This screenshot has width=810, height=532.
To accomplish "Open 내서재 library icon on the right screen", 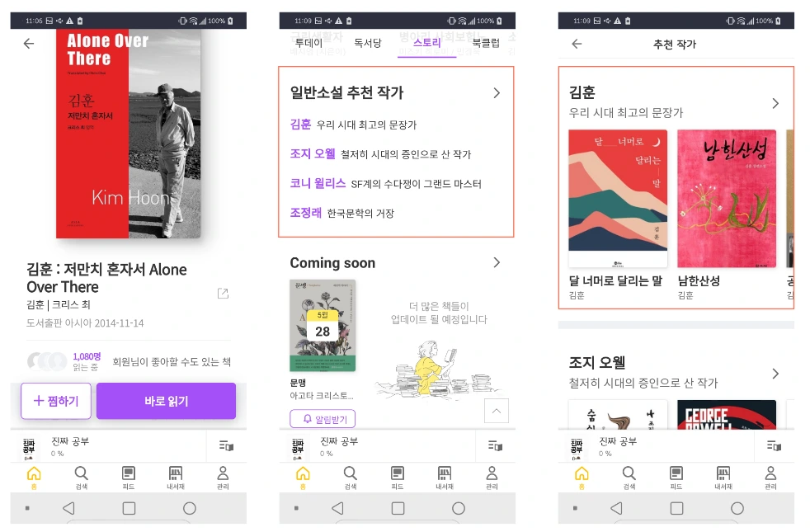I will click(723, 478).
